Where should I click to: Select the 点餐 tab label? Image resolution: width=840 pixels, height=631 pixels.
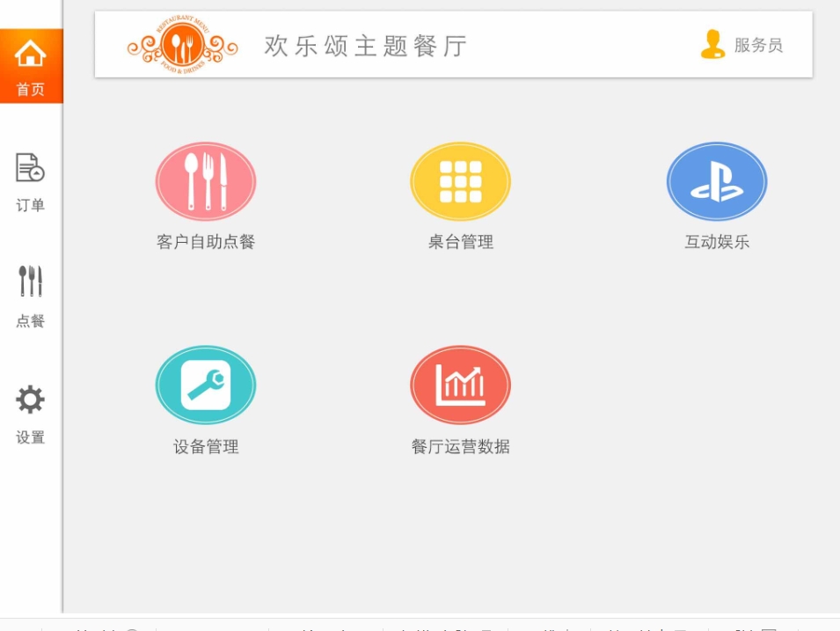pos(30,320)
